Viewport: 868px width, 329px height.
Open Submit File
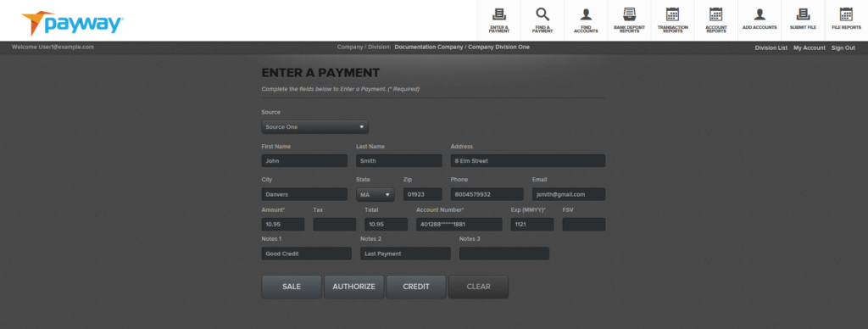coord(803,20)
